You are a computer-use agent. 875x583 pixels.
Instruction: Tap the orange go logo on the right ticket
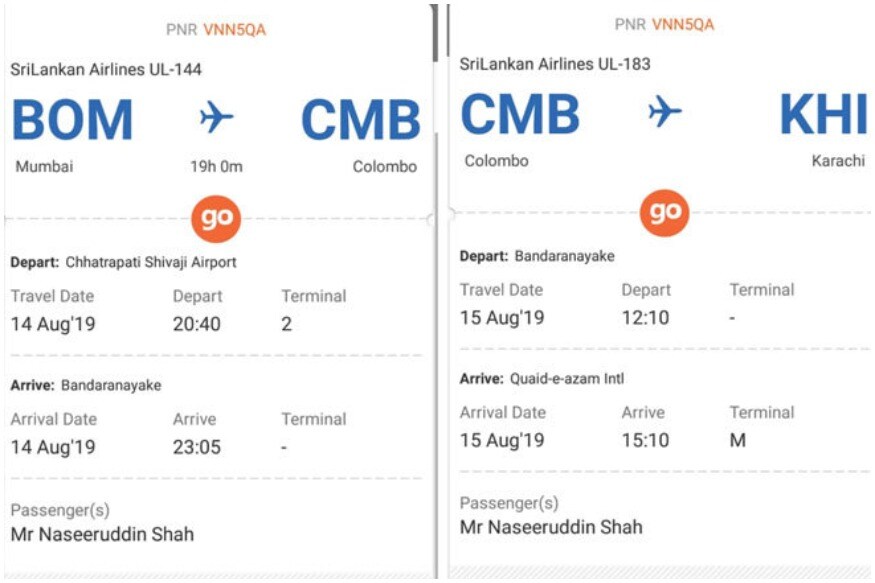(x=664, y=213)
